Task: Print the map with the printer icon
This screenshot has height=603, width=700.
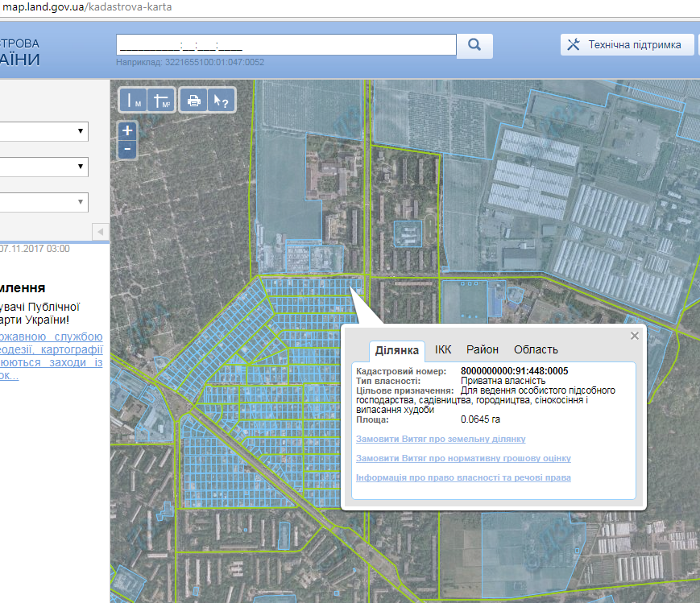Action: (193, 101)
